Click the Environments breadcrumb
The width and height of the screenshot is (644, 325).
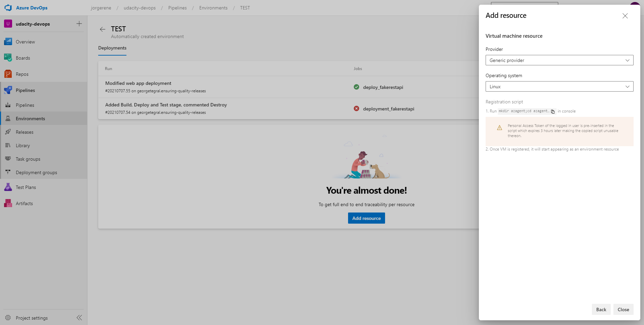213,8
